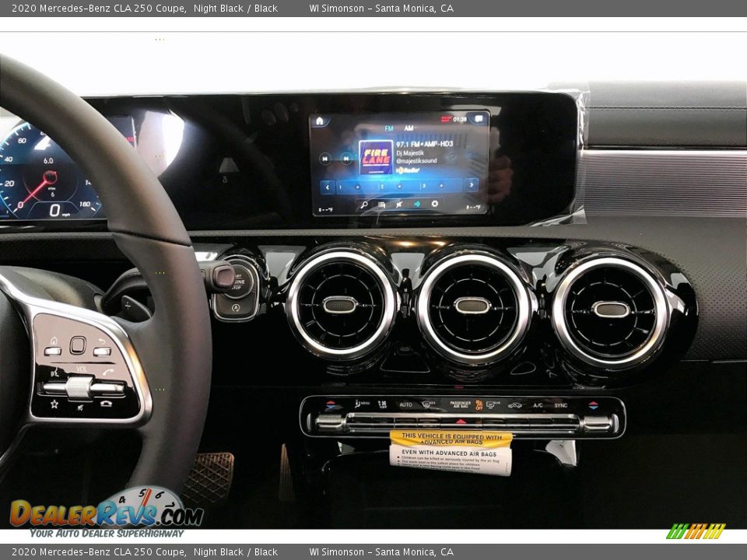Tap the home icon on the touchscreen
Image resolution: width=747 pixels, height=560 pixels.
(x=319, y=120)
